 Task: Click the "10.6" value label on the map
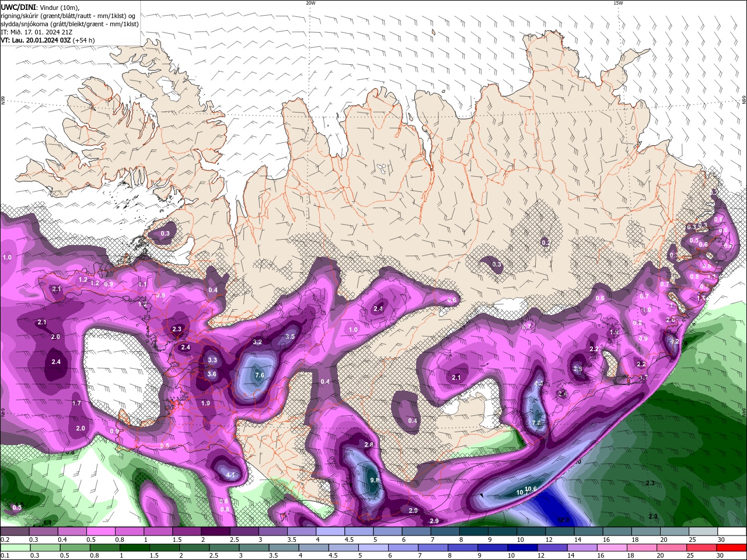tap(530, 489)
